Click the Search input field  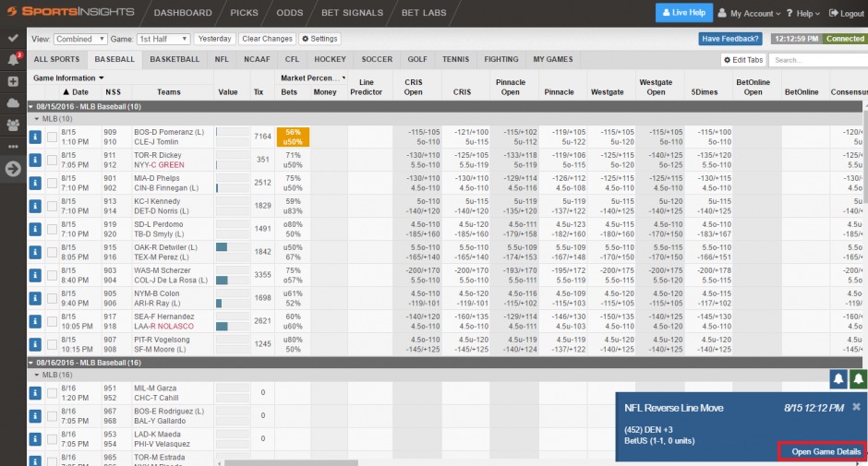(x=818, y=60)
